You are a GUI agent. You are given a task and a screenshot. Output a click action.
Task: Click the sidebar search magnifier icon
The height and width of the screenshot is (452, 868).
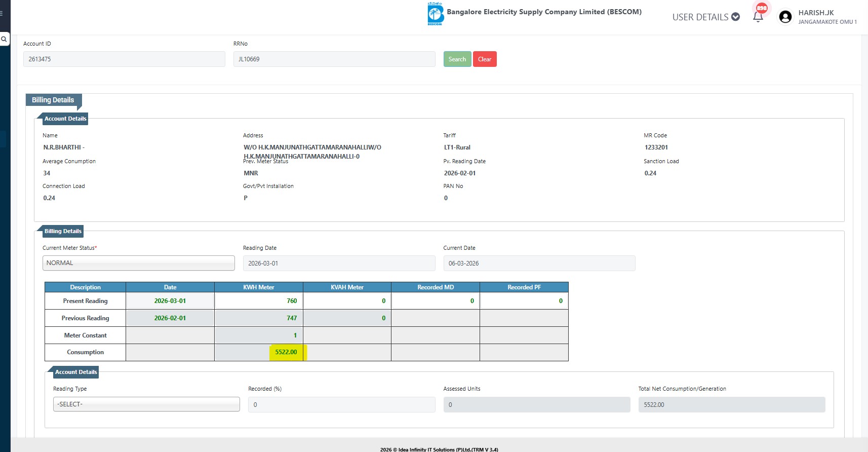click(4, 39)
